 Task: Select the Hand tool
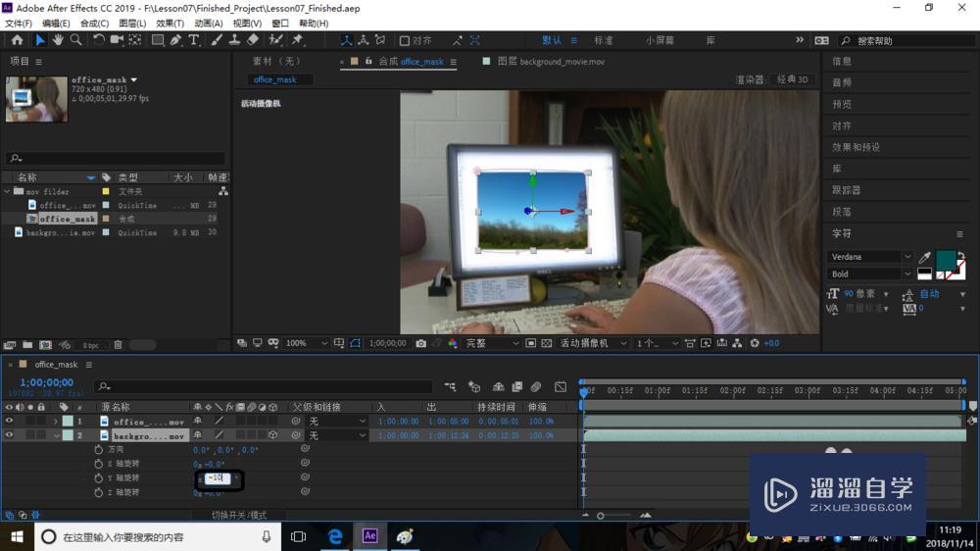point(58,40)
